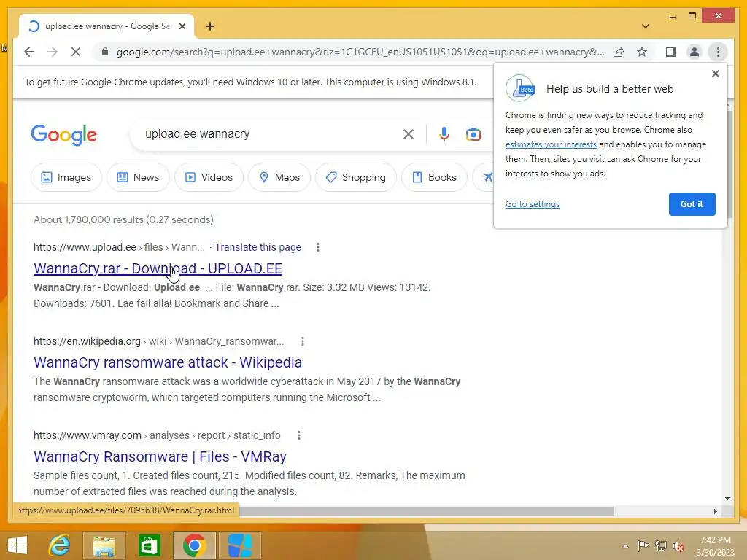
Task: Switch to Shopping results
Action: [x=356, y=177]
